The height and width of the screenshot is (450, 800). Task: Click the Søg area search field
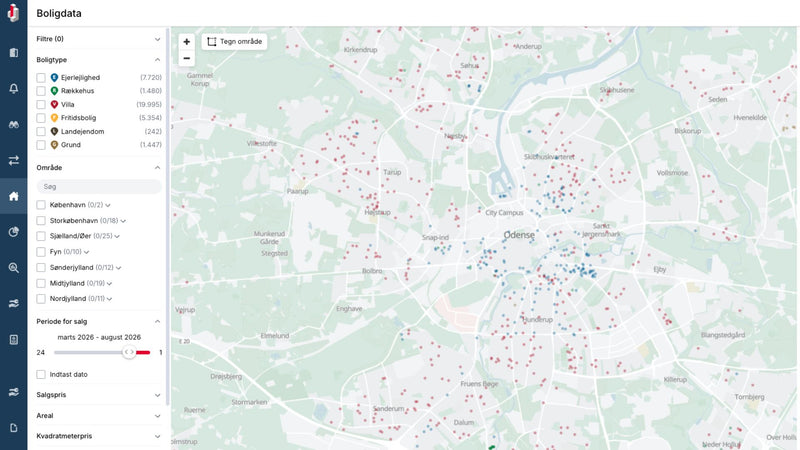pyautogui.click(x=99, y=187)
